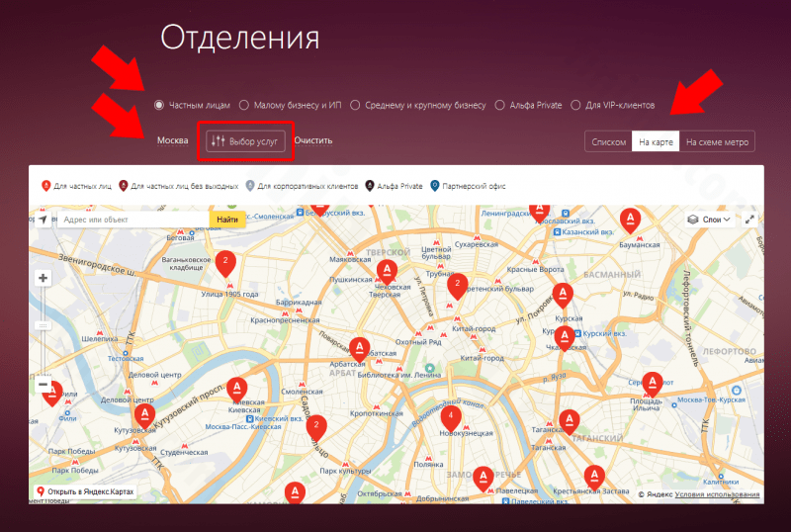Switch to На схеме метро tab
The width and height of the screenshot is (791, 532).
click(717, 141)
